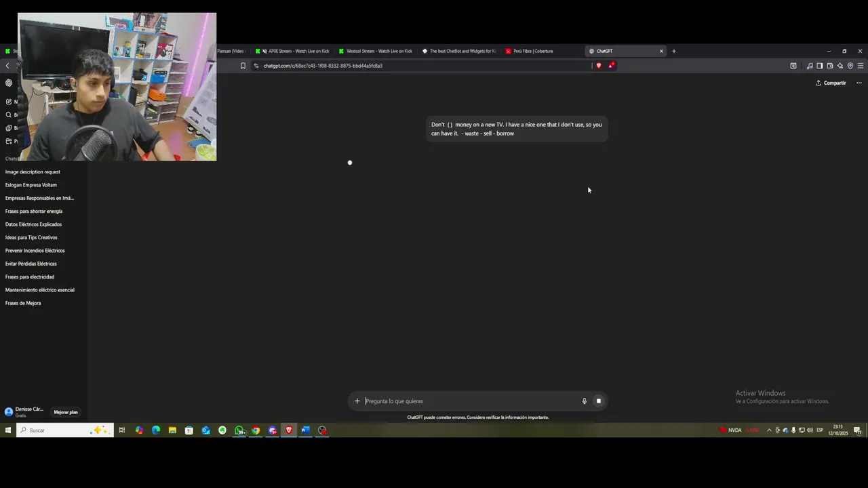The height and width of the screenshot is (488, 868).
Task: Click the Brave browser taskbar icon
Action: [289, 430]
